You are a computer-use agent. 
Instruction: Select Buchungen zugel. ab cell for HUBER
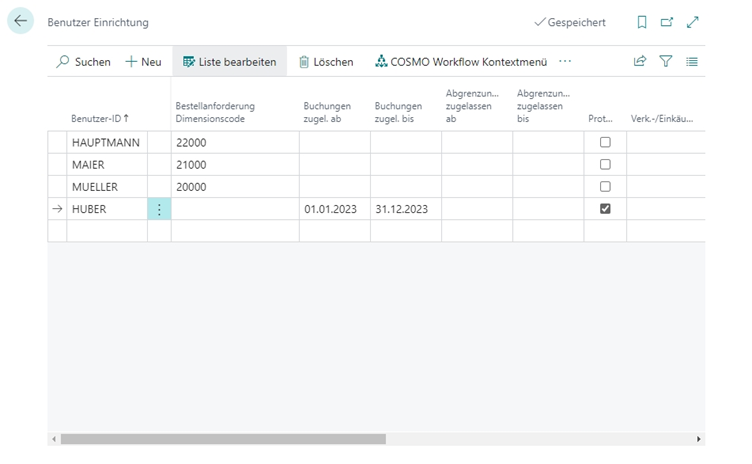[x=334, y=209]
